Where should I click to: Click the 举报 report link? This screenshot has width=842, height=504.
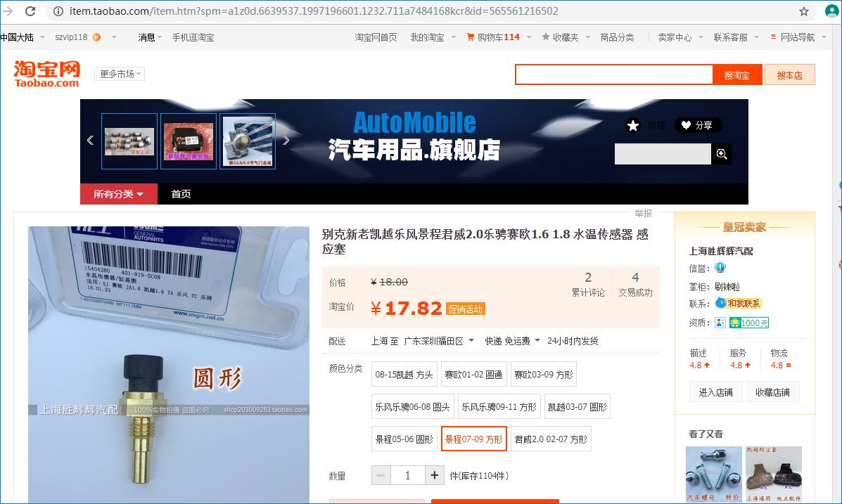(x=644, y=213)
